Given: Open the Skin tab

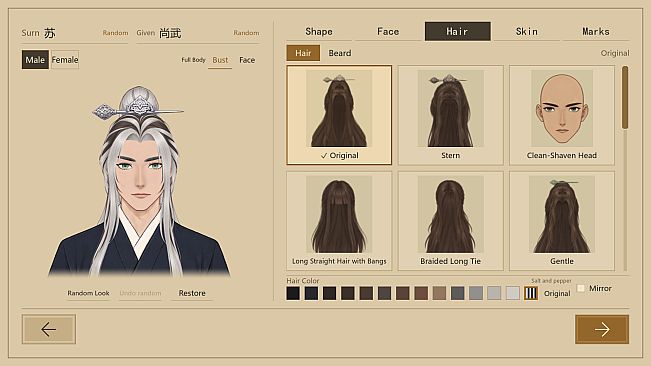Looking at the screenshot, I should click(x=526, y=32).
